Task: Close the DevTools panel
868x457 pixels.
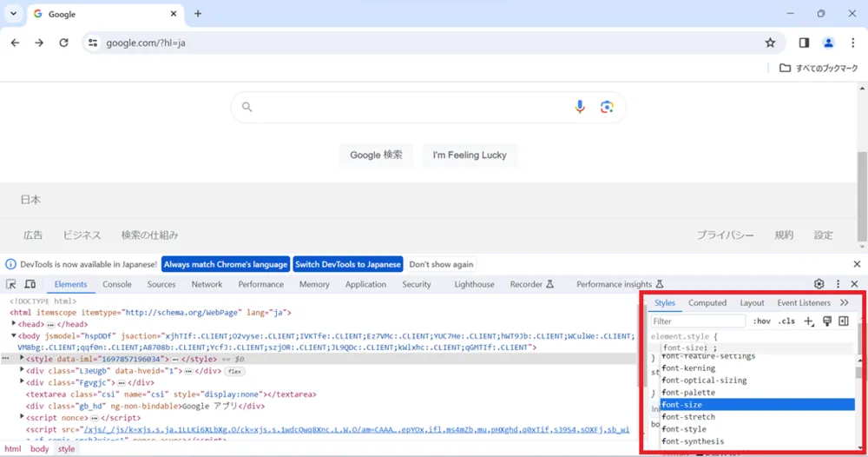Action: coord(855,284)
